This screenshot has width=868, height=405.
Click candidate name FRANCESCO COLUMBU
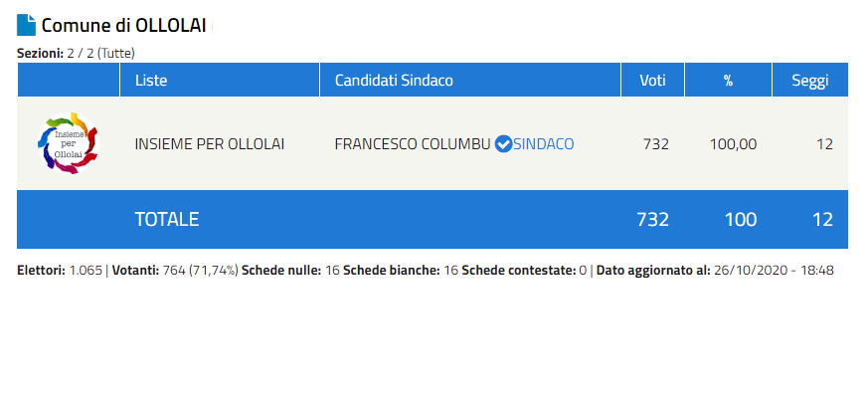click(413, 144)
